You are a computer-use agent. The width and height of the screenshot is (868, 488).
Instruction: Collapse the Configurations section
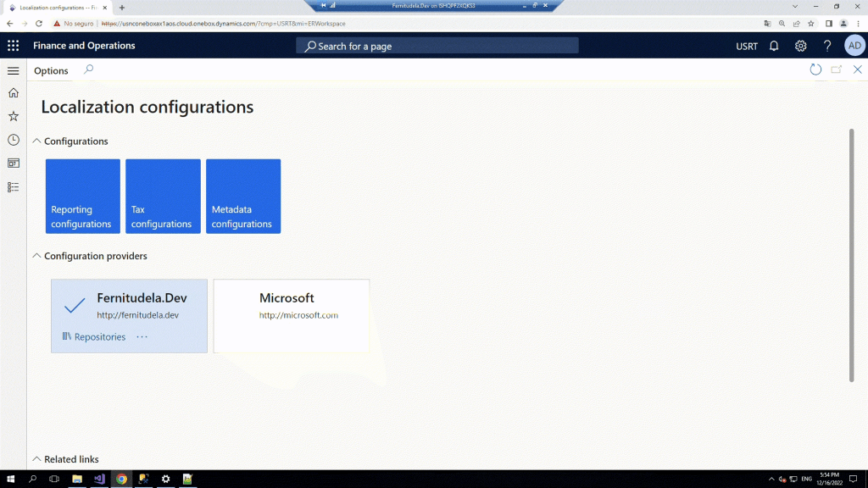tap(36, 141)
